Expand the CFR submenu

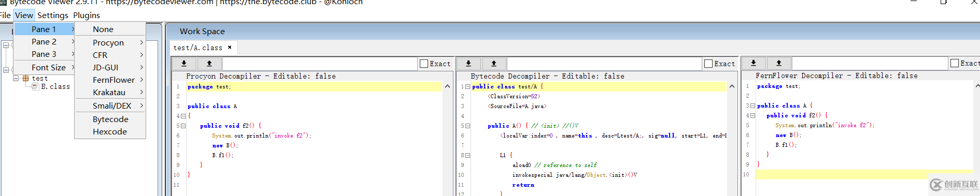point(110,55)
